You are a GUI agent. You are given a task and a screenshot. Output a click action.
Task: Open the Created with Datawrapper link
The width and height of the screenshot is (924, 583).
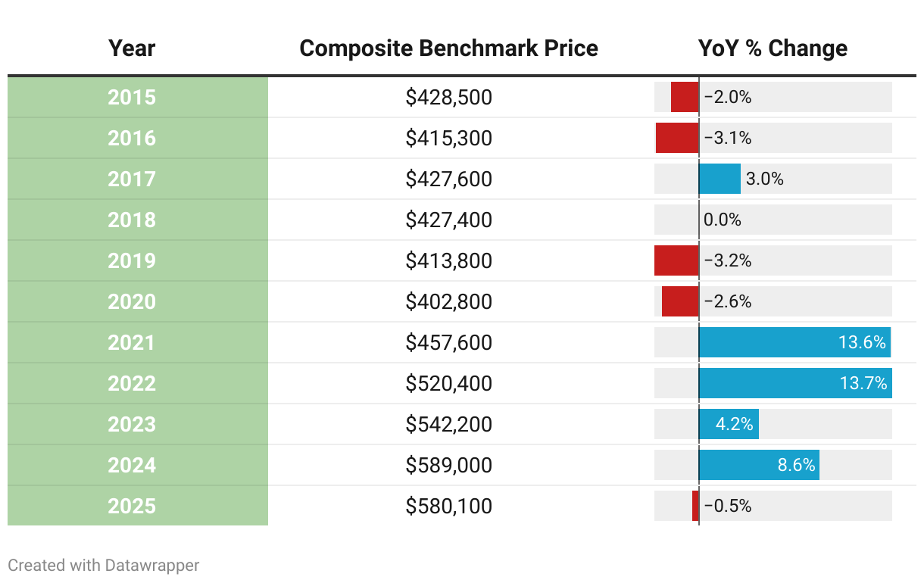click(104, 565)
